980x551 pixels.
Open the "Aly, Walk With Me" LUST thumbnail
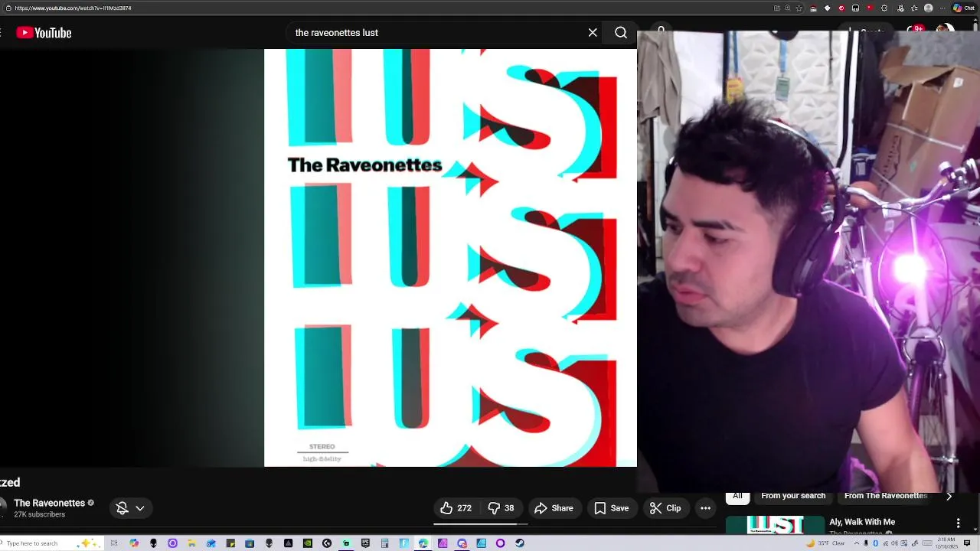tap(775, 526)
